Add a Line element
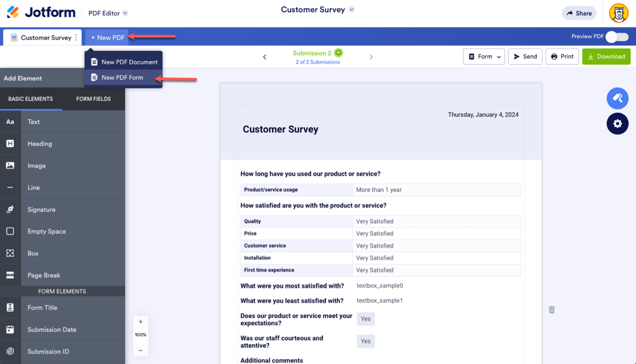This screenshot has height=364, width=636. 63,187
